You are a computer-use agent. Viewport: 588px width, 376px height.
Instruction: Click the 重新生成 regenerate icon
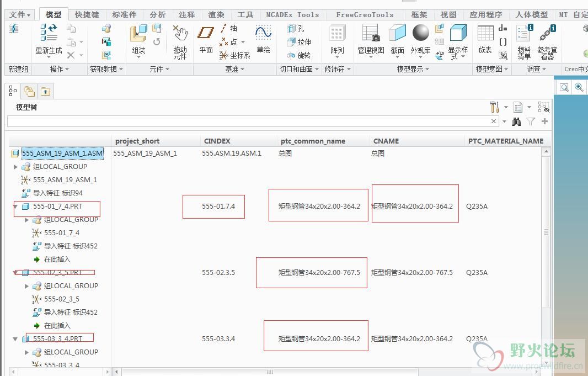(49, 33)
